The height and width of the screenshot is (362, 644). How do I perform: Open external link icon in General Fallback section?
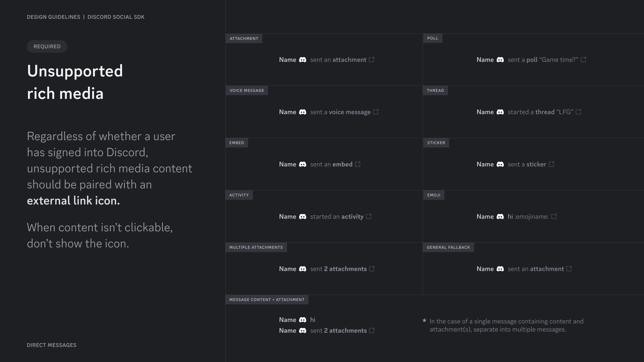pyautogui.click(x=569, y=269)
